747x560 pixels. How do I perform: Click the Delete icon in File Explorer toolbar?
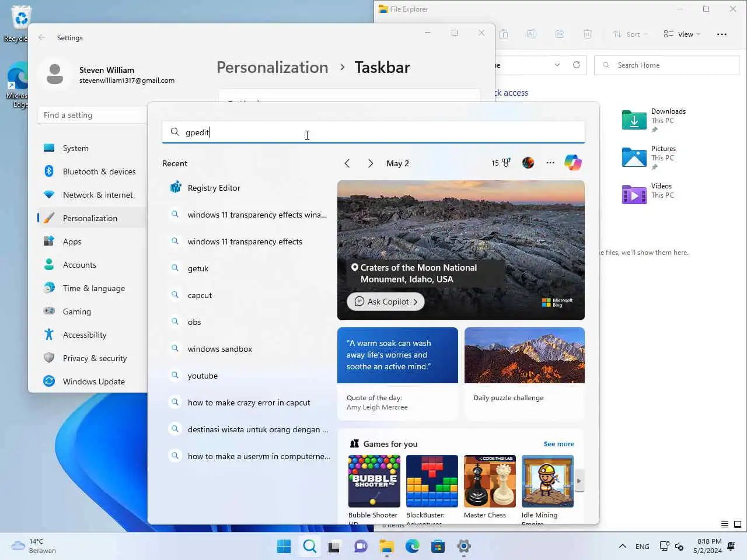pyautogui.click(x=588, y=34)
